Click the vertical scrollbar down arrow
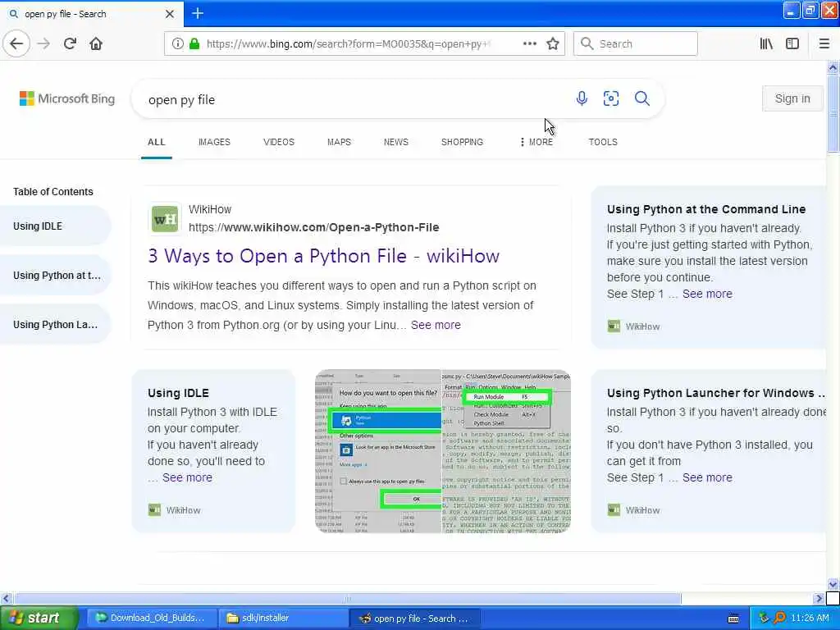 833,584
